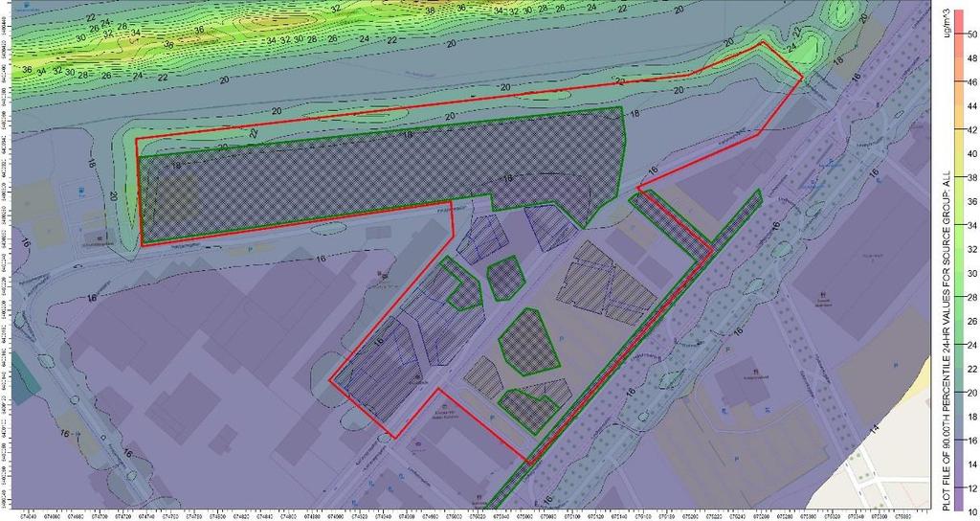Click the legend value 46
The width and height of the screenshot is (980, 521).
point(972,82)
